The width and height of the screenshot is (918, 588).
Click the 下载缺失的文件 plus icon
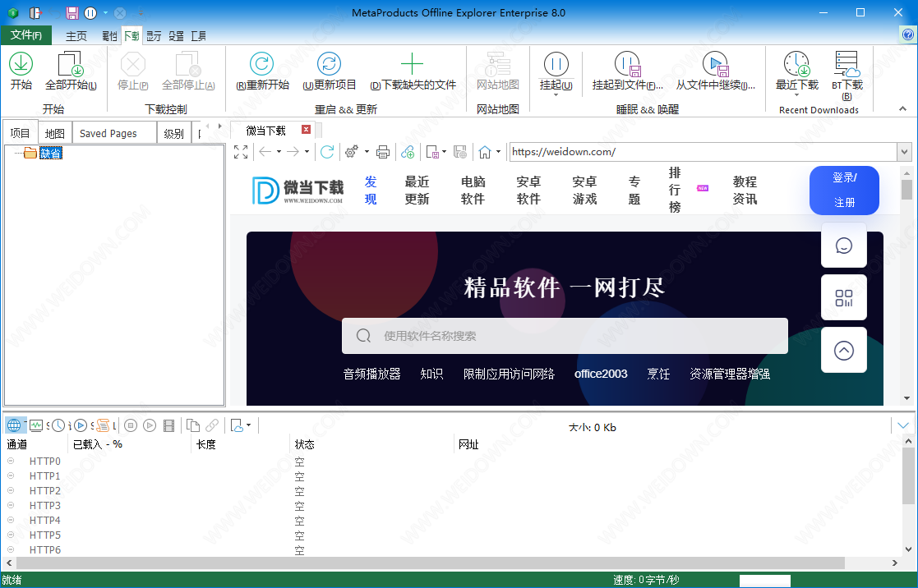point(413,64)
